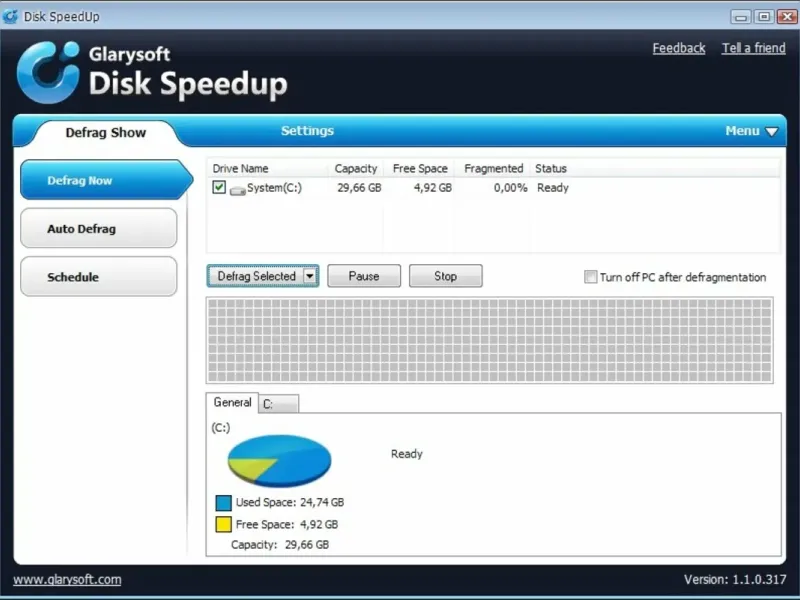
Task: Switch to the Defrag Show tab
Action: 106,133
